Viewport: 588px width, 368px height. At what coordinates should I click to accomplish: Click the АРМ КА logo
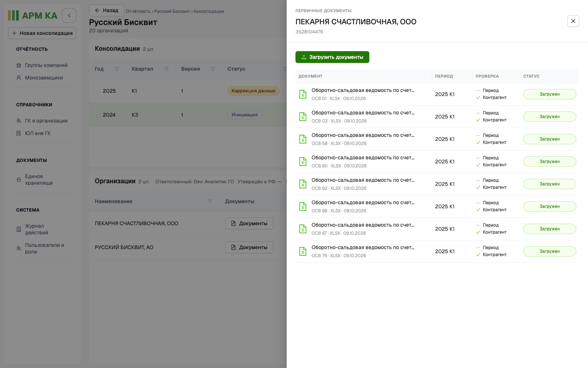tap(33, 15)
